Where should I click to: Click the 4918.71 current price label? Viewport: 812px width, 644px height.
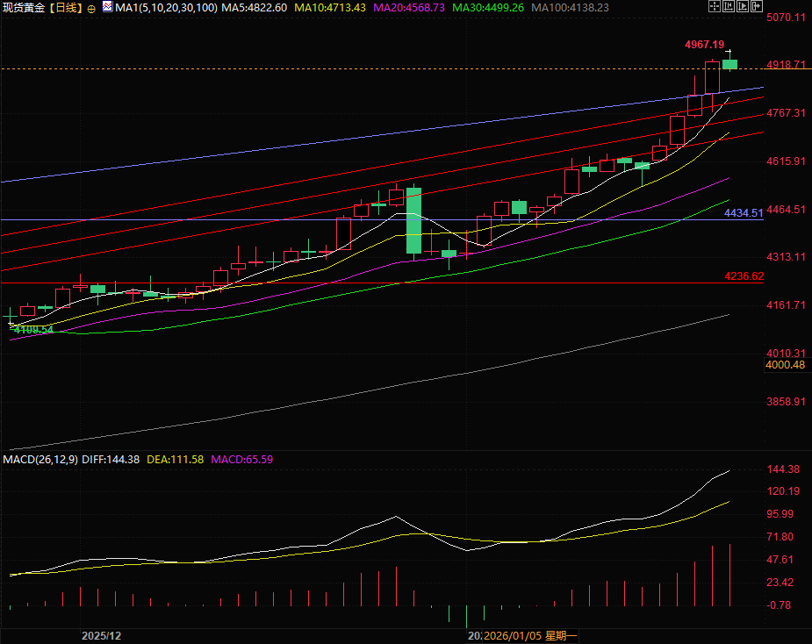(787, 64)
